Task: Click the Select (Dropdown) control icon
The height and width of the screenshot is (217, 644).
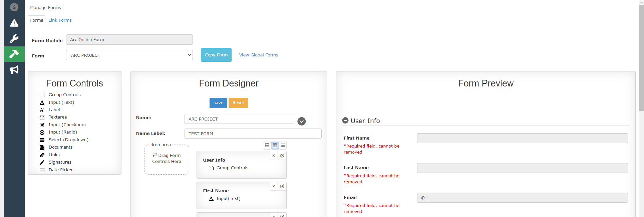Action: (42, 140)
